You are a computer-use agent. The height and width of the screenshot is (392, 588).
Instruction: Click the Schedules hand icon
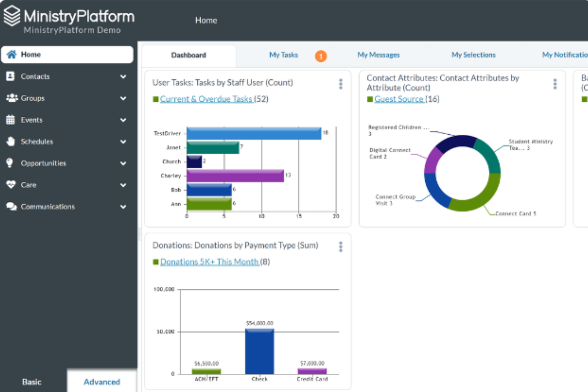(11, 141)
